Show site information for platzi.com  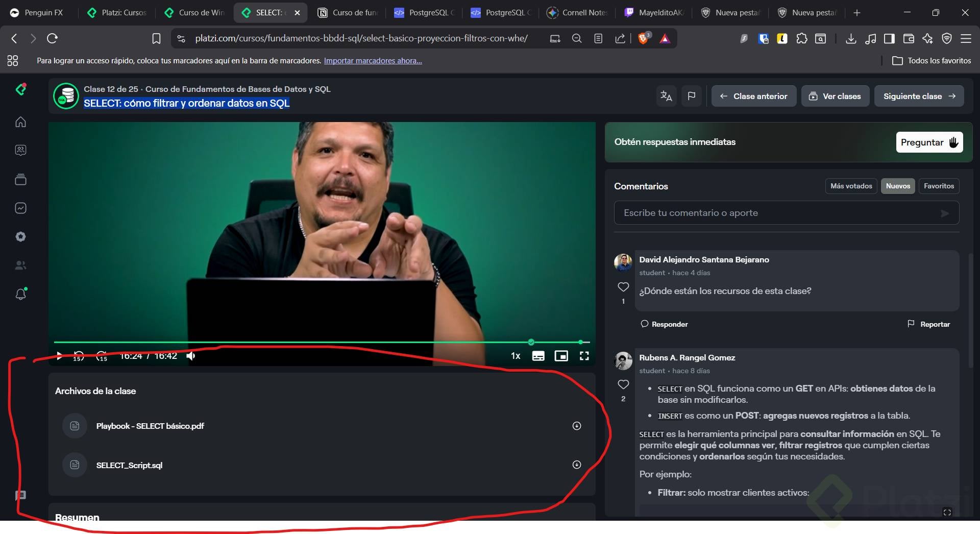(181, 38)
